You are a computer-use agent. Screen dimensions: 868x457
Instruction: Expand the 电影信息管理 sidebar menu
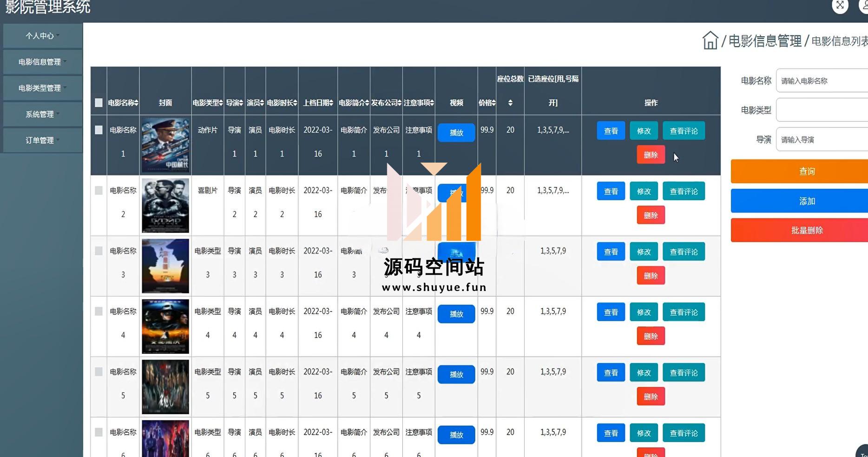pos(42,62)
